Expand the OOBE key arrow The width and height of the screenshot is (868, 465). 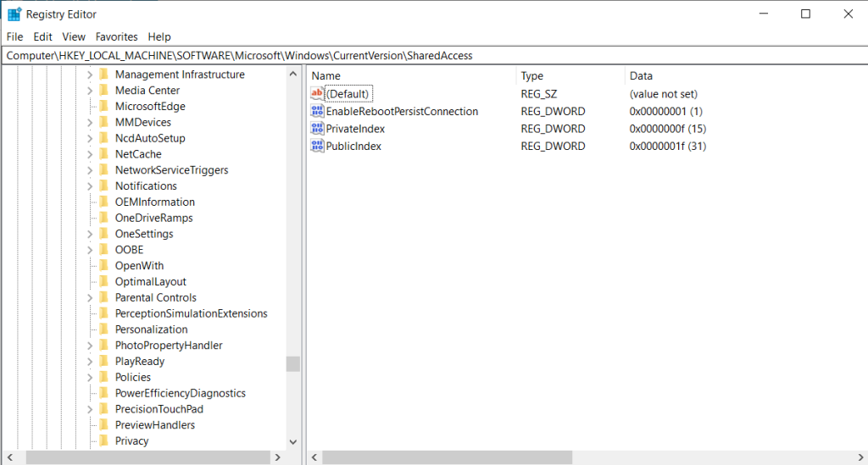89,250
